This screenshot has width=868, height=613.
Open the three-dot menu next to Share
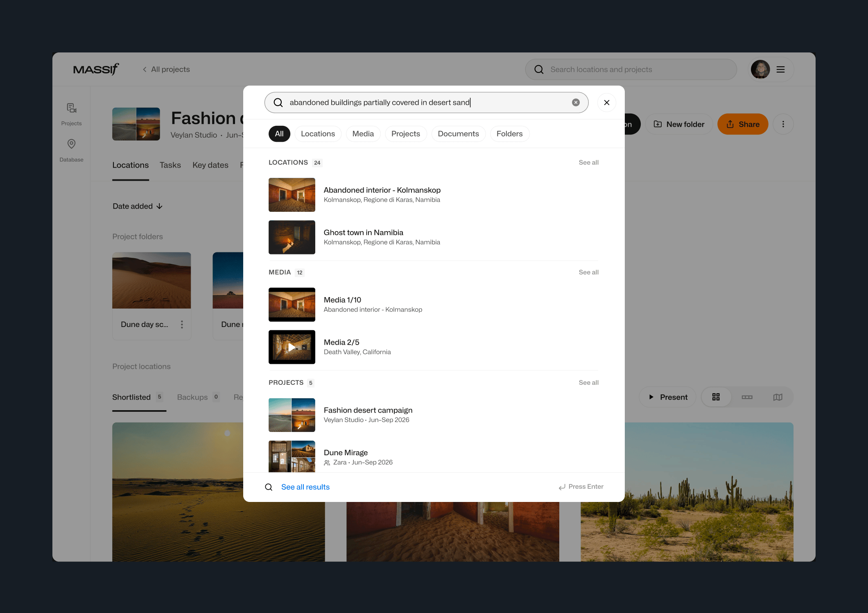(x=783, y=124)
